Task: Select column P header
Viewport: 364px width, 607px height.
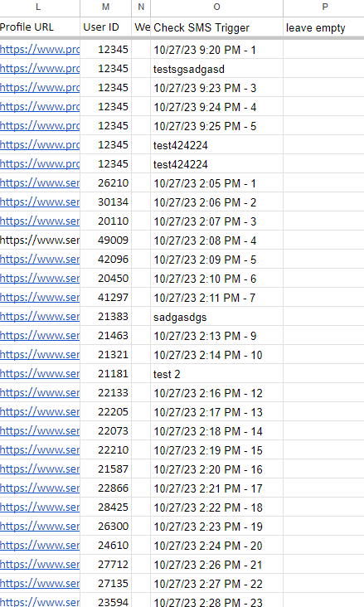Action: [x=323, y=7]
